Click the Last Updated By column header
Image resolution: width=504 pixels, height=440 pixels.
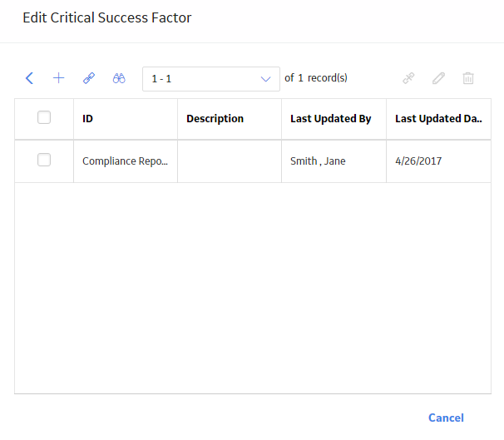[x=331, y=119]
